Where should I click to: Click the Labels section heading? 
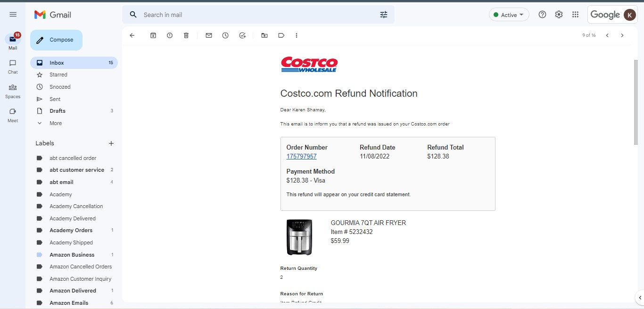coord(45,143)
